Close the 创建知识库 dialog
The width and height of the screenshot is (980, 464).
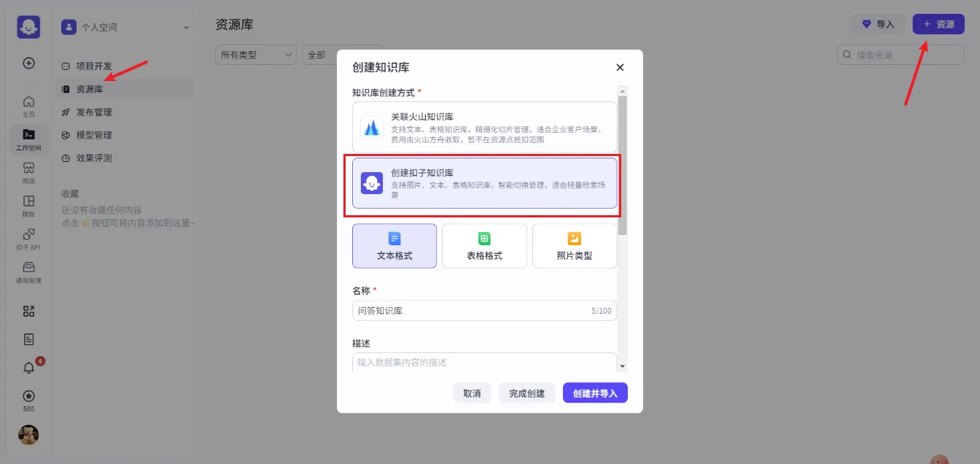click(620, 67)
